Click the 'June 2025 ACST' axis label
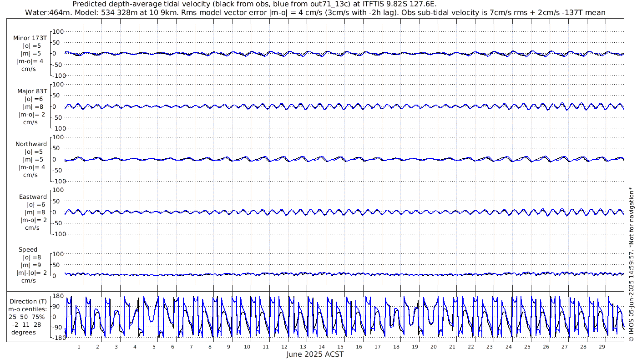This screenshot has height=364, width=637. coord(315,354)
